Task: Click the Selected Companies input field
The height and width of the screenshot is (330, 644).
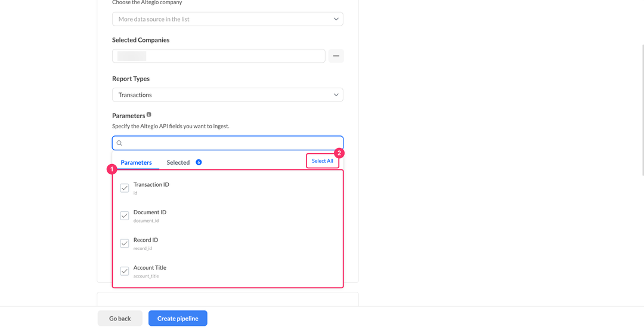Action: tap(218, 56)
